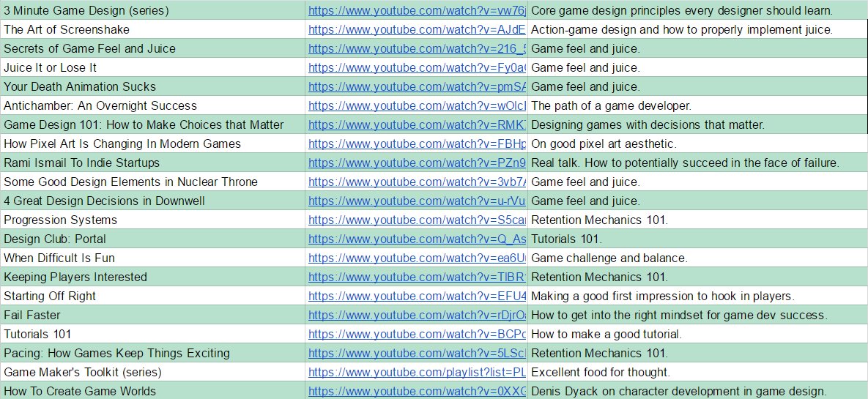Select description 'Action-game design and how to properly implement juice.'
Viewport: 868px width, 399px height.
697,29
